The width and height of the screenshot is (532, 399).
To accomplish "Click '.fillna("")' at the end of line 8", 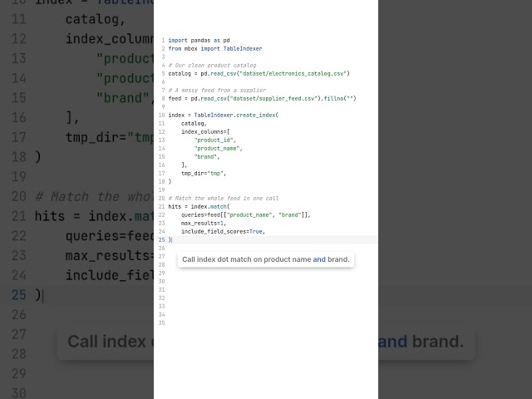I will pyautogui.click(x=339, y=98).
